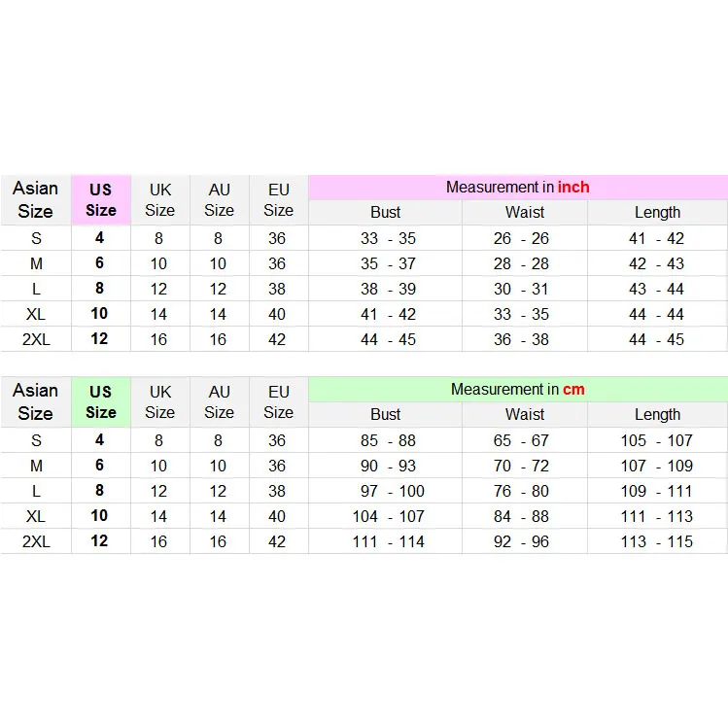728x728 pixels.
Task: Click 'Bust' column header in inch table
Action: (x=385, y=212)
